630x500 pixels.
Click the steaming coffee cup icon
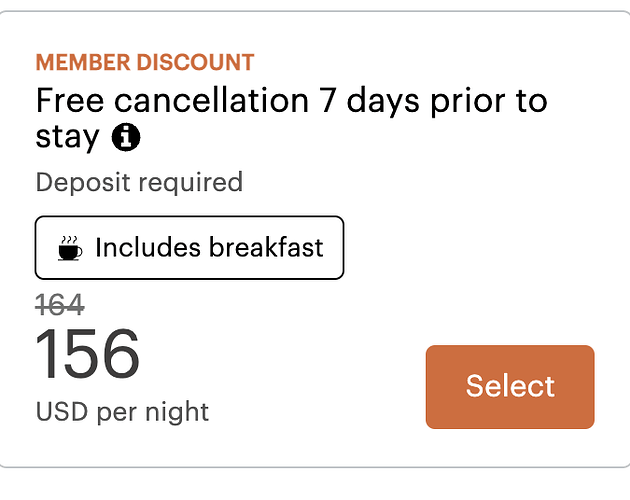(x=70, y=248)
